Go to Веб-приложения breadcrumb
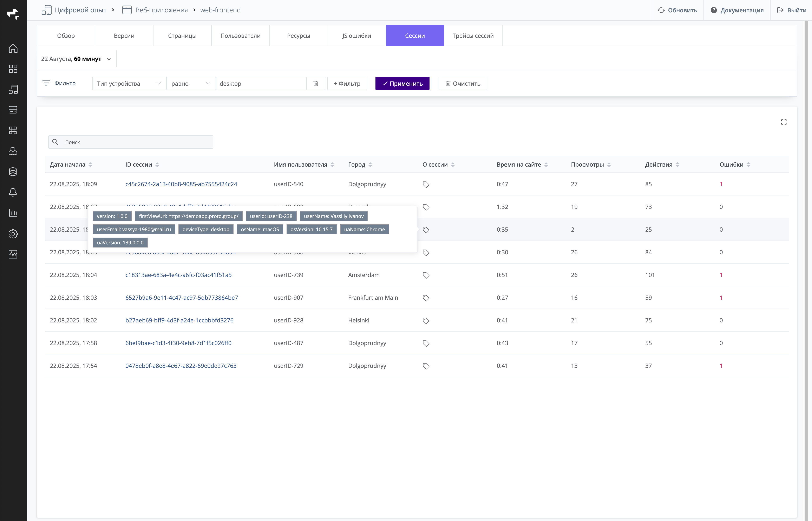This screenshot has width=812, height=521. coord(155,10)
